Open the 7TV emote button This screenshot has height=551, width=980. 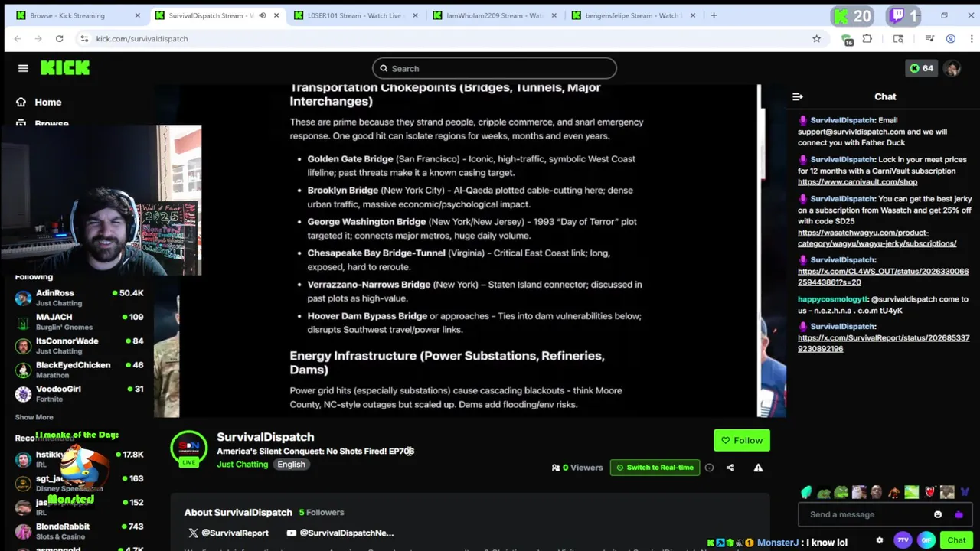[x=903, y=540]
